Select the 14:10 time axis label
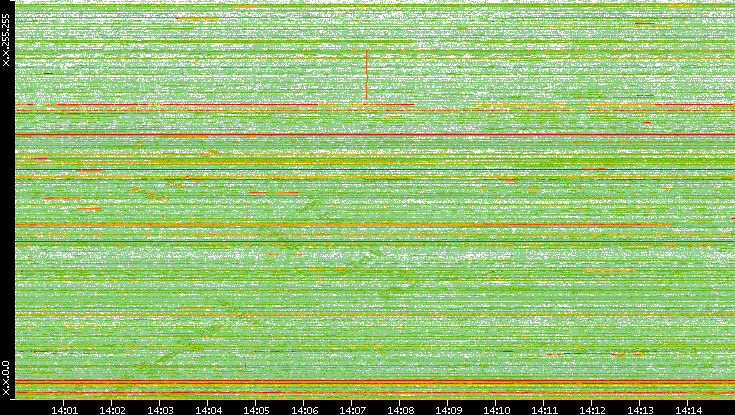This screenshot has height=415, width=735. pyautogui.click(x=496, y=411)
